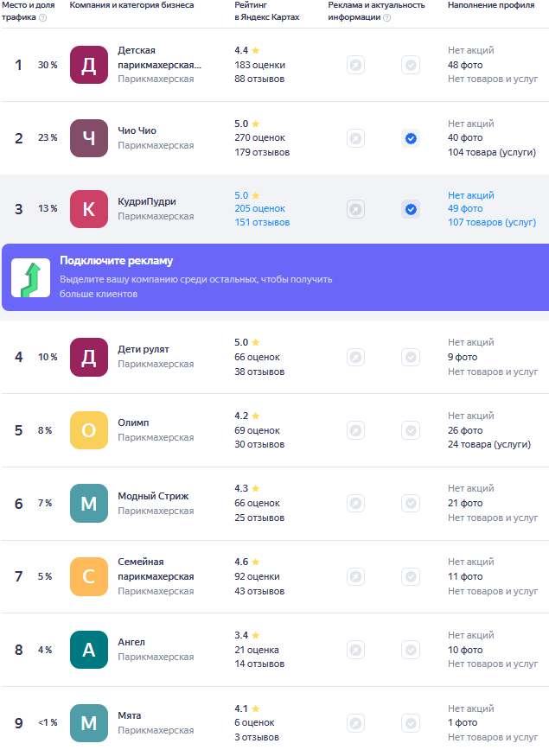Open the 'Модный Стриж' company name

[x=153, y=497]
